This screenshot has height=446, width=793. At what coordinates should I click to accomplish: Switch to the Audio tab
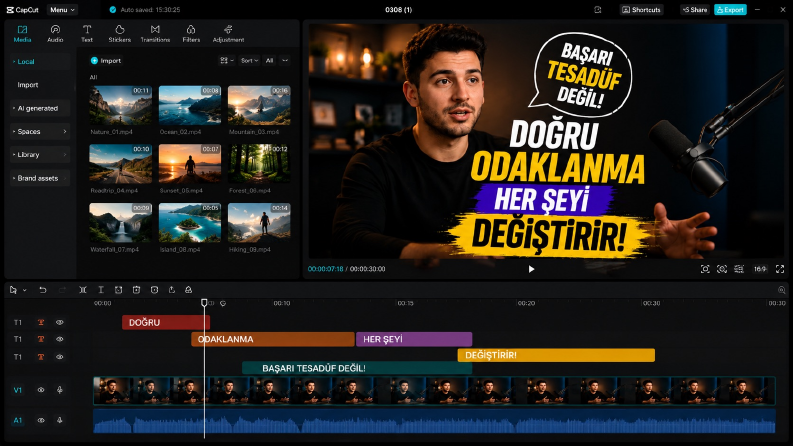(x=55, y=33)
